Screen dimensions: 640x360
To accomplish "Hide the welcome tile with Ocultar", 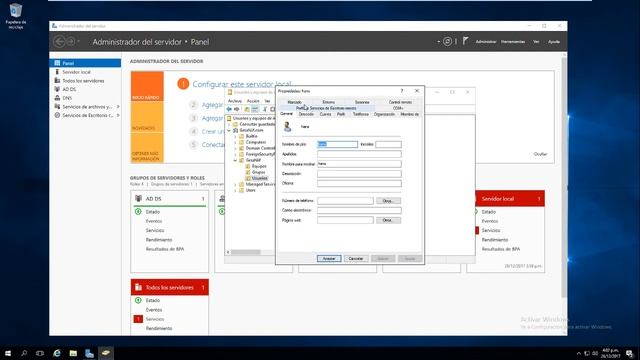I will [x=540, y=154].
